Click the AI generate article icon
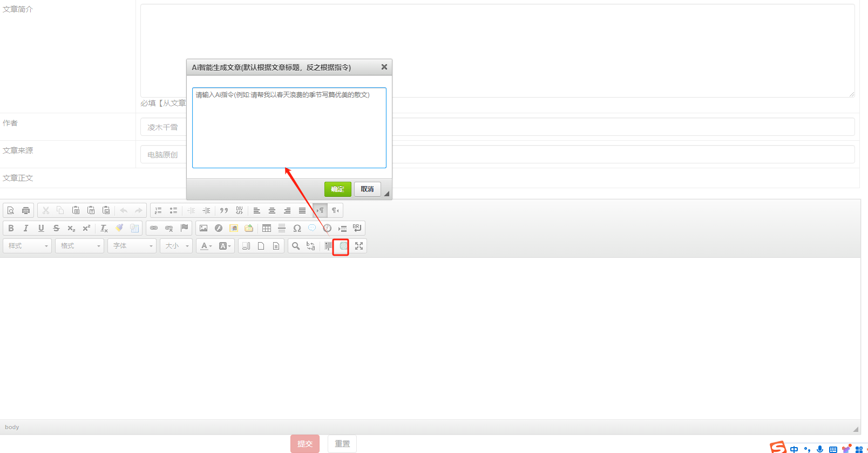 click(343, 246)
